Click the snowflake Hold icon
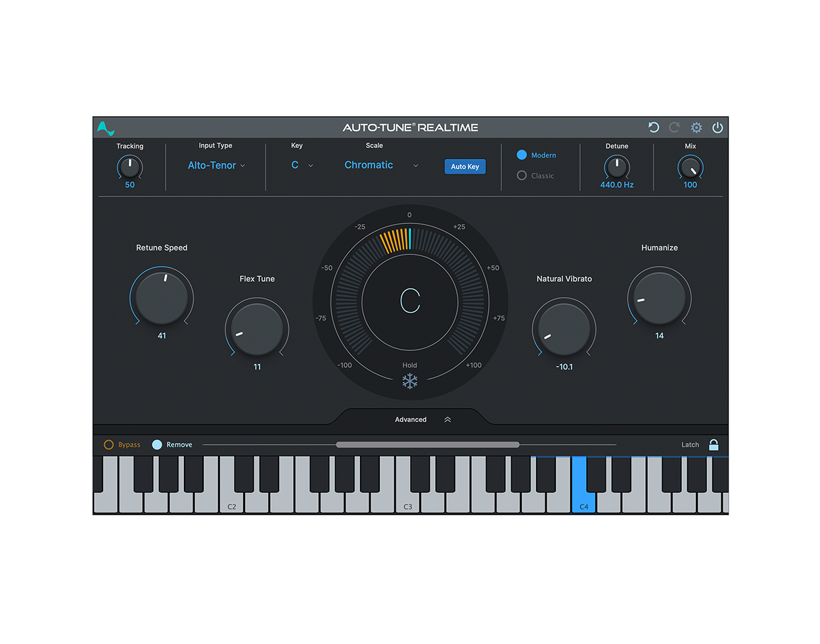820x644 pixels. coord(410,381)
